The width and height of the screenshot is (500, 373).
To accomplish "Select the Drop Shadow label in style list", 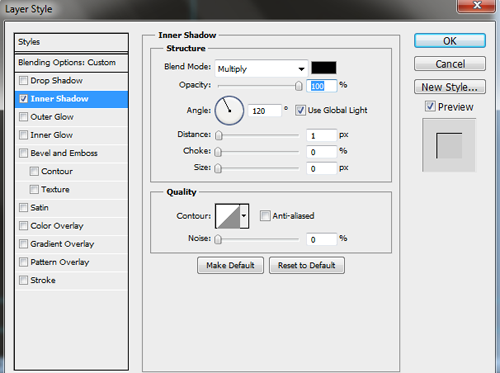I will point(56,81).
